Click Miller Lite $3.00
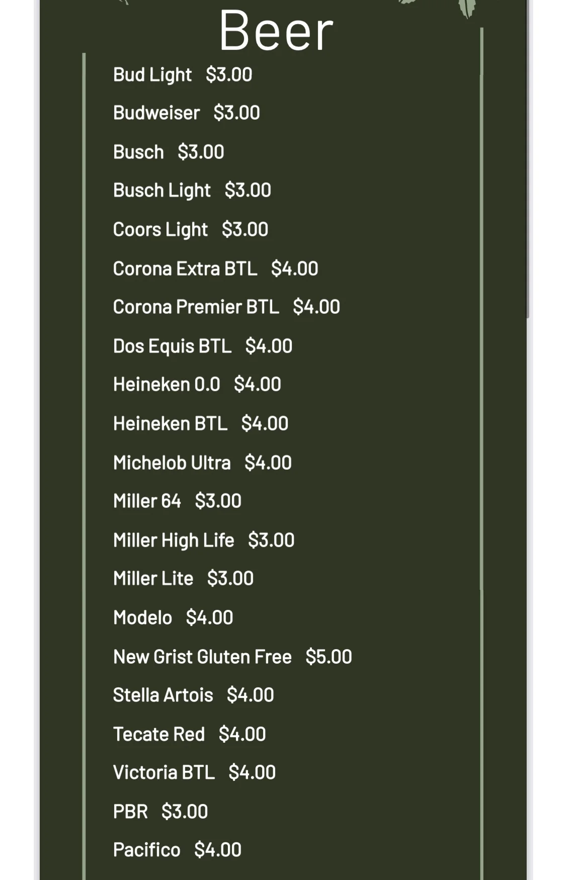 pyautogui.click(x=183, y=579)
